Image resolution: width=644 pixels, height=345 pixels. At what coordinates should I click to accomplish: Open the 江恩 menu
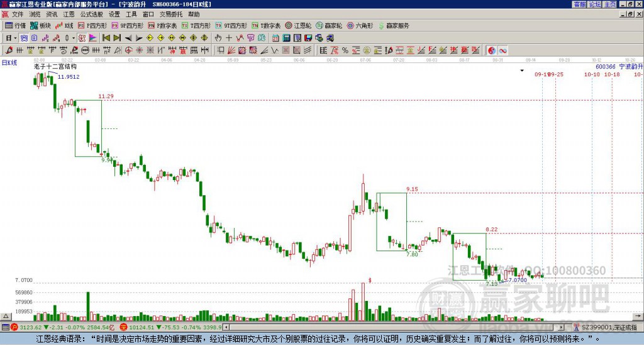pos(69,14)
